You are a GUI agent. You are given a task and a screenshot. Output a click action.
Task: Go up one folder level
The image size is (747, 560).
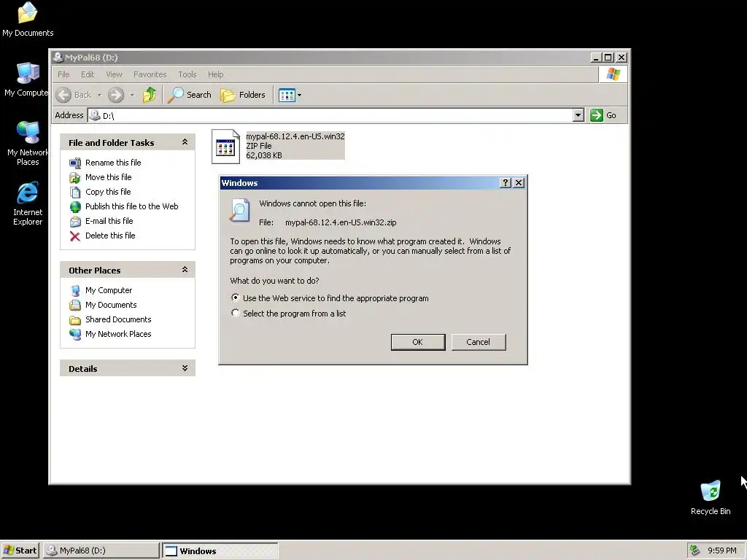(x=150, y=95)
